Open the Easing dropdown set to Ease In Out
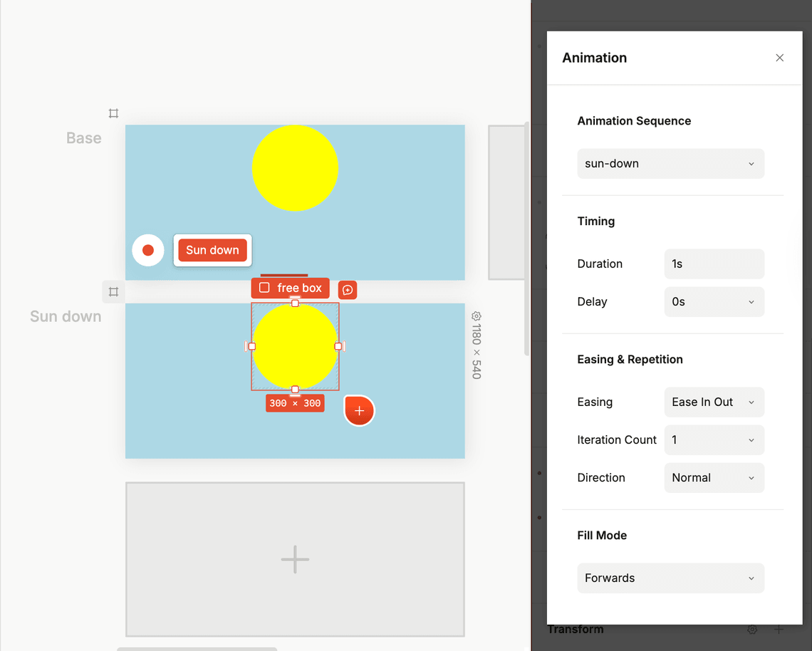This screenshot has height=651, width=812. 714,402
